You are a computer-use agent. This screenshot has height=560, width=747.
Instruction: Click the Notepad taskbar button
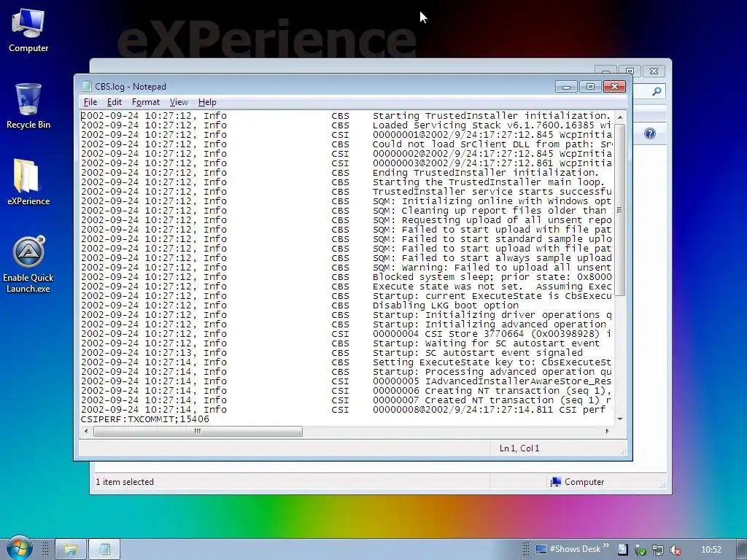click(104, 550)
